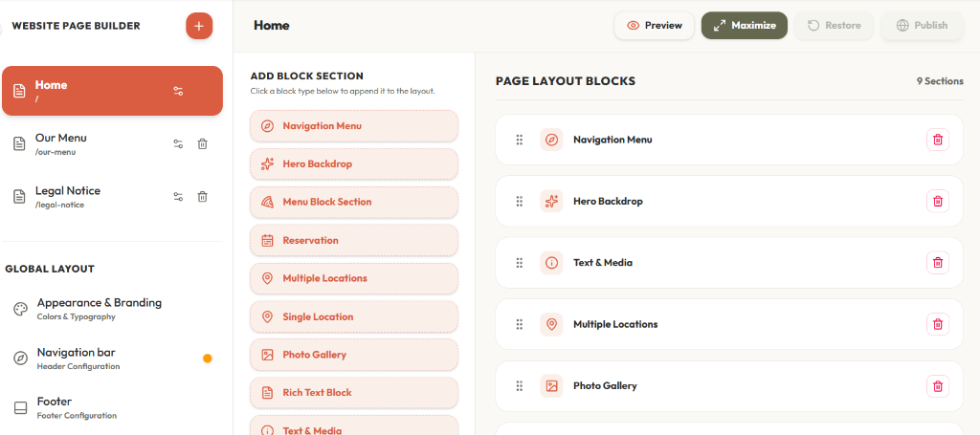980x435 pixels.
Task: Click image icon in Photo Gallery layout row
Action: coord(551,385)
